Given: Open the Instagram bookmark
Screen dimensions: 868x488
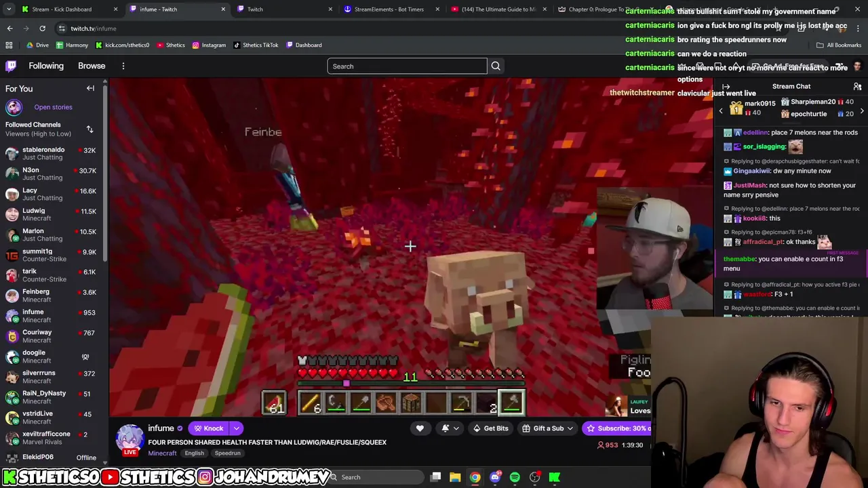Looking at the screenshot, I should 209,45.
